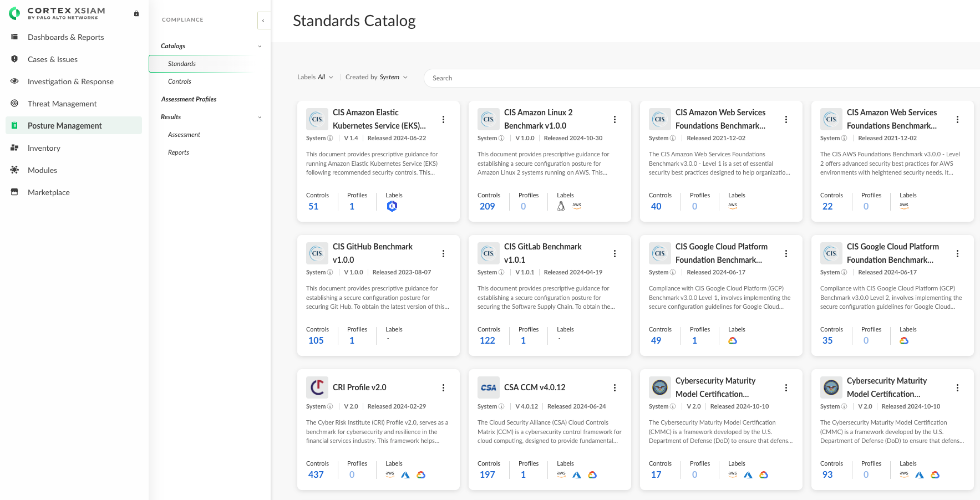
Task: Collapse the Compliance side panel
Action: click(263, 21)
